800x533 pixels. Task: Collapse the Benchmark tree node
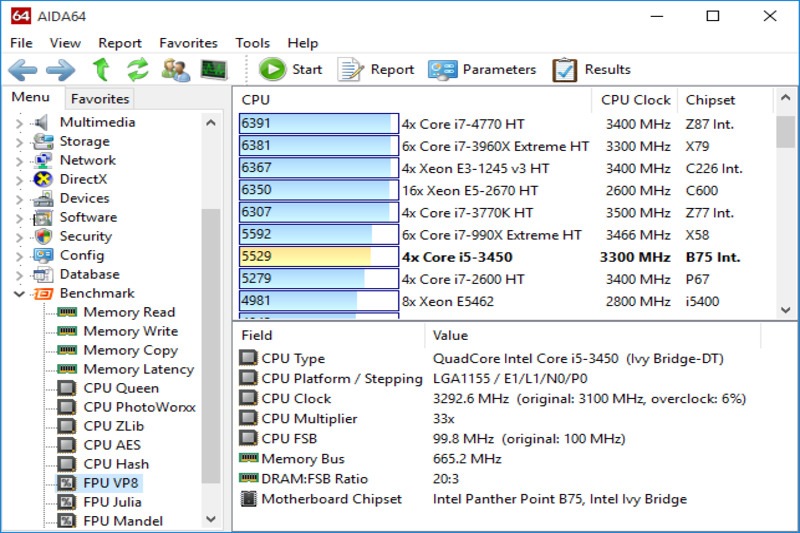click(18, 294)
